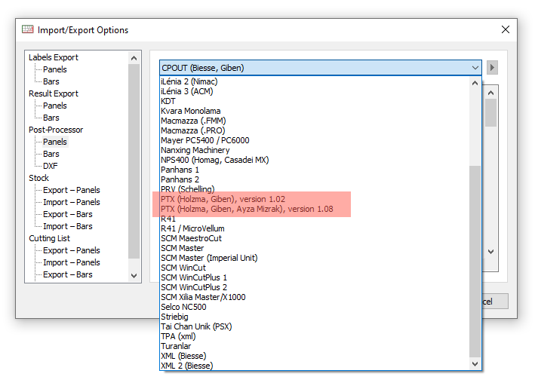
Task: Open Cutting List Import – Panels
Action: pos(72,262)
